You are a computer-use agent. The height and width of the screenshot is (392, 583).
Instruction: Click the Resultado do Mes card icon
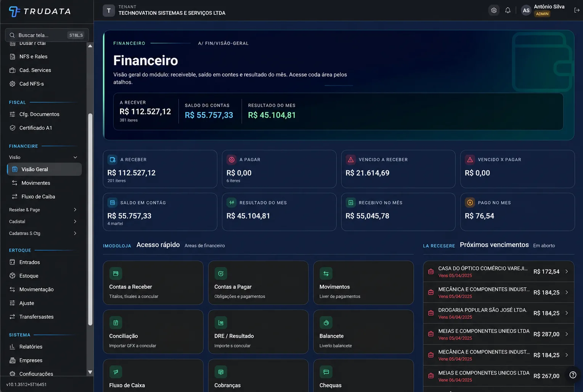231,203
